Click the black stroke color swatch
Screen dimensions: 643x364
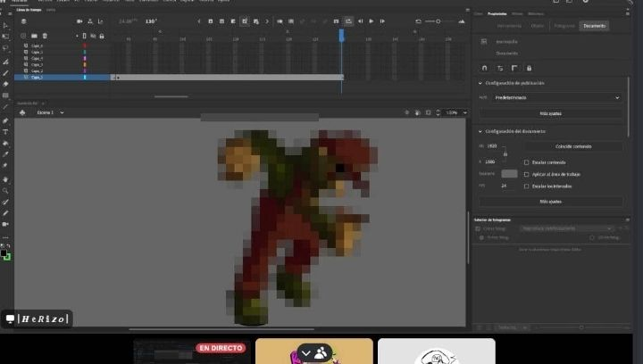click(x=4, y=253)
